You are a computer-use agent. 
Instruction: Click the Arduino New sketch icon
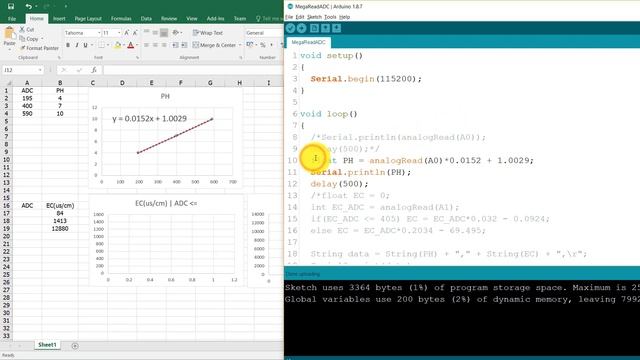pyautogui.click(x=314, y=28)
